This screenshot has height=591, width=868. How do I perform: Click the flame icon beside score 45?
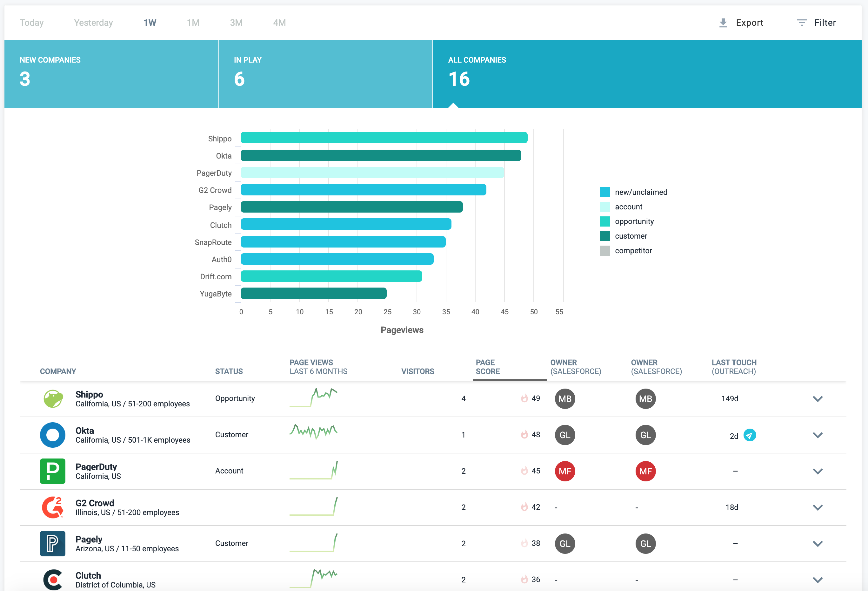pos(524,471)
